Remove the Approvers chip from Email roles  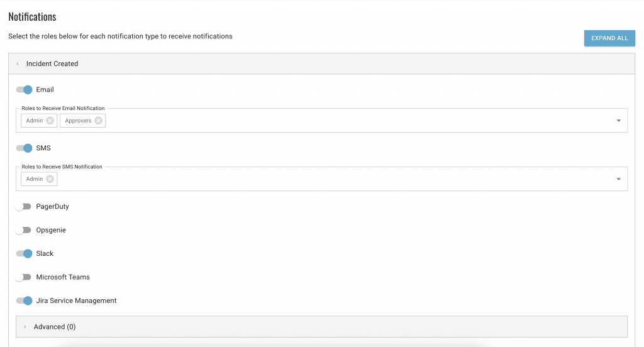coord(98,121)
